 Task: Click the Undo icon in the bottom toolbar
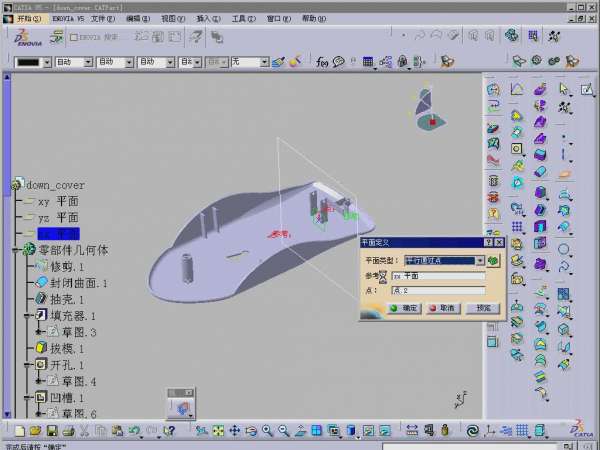[x=134, y=431]
